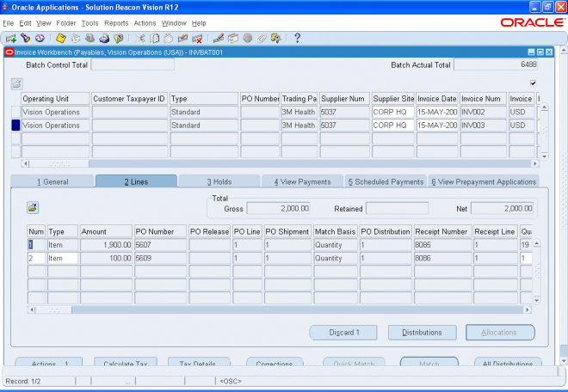Select record indicator for INV002 row

coord(16,112)
